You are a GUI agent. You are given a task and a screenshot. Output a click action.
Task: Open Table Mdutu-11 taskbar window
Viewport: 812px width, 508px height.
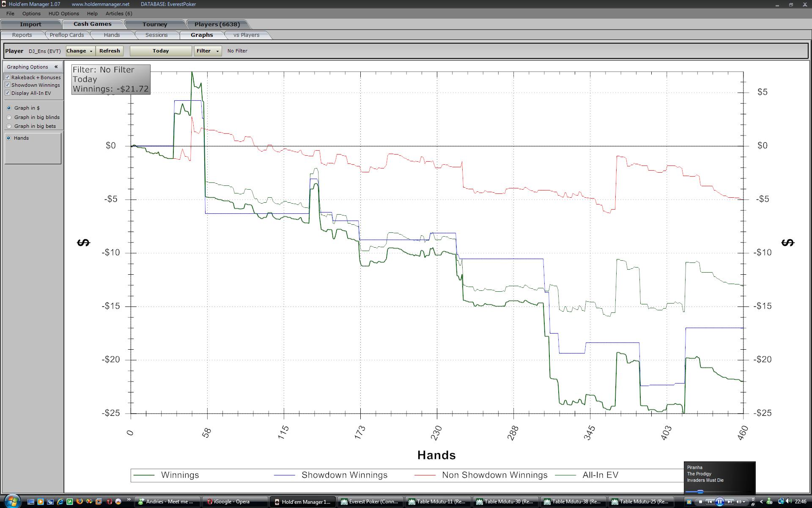click(438, 502)
